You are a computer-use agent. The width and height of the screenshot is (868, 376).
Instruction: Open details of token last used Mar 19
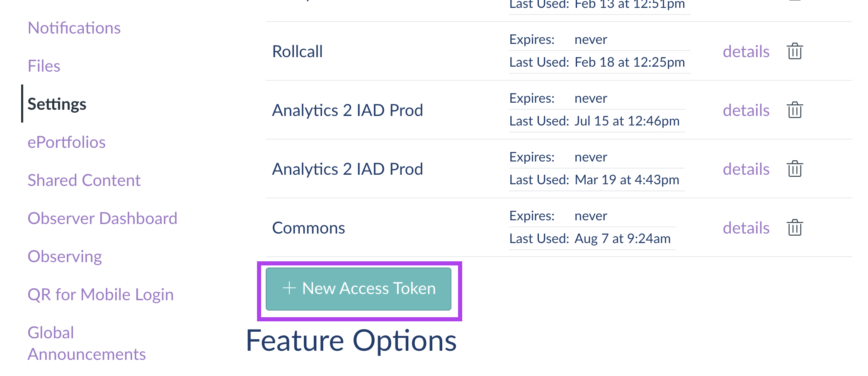(x=746, y=169)
